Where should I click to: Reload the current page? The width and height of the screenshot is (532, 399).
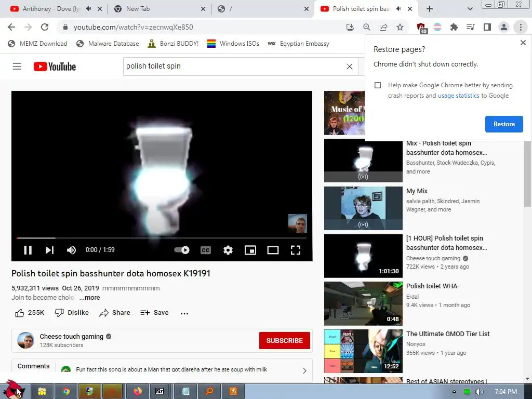[45, 27]
